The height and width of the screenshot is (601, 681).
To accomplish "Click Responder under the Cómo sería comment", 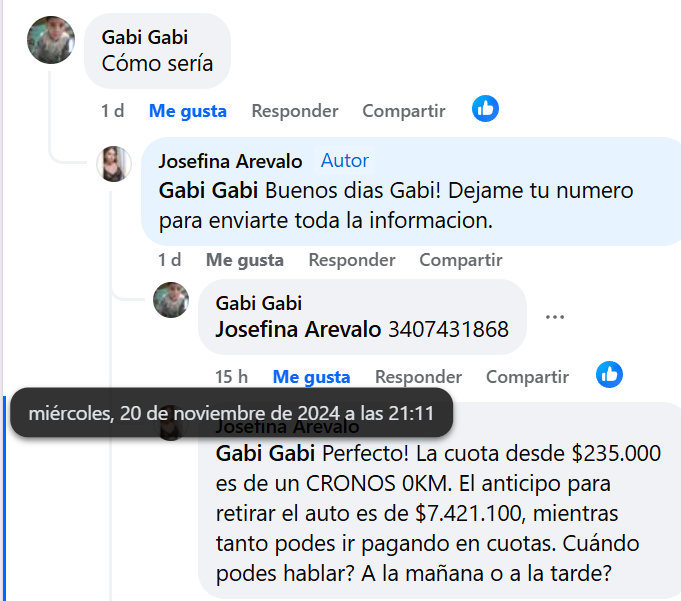I will click(x=295, y=111).
